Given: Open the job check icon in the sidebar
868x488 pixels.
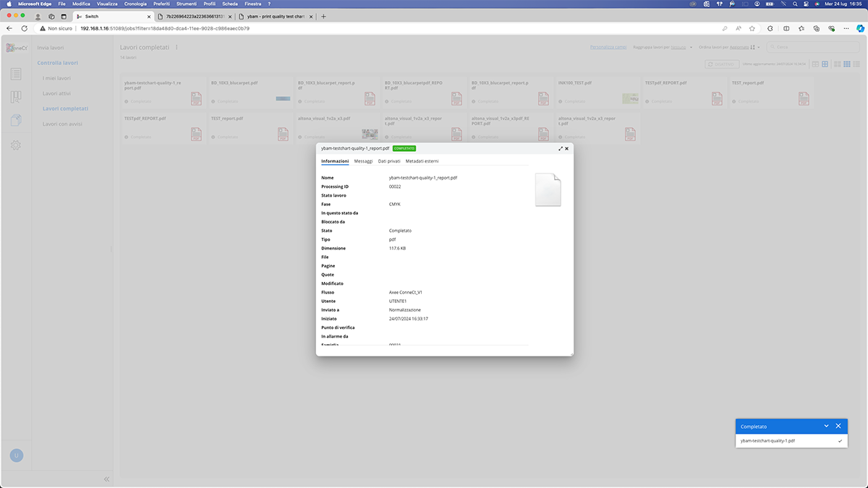Looking at the screenshot, I should tap(16, 120).
